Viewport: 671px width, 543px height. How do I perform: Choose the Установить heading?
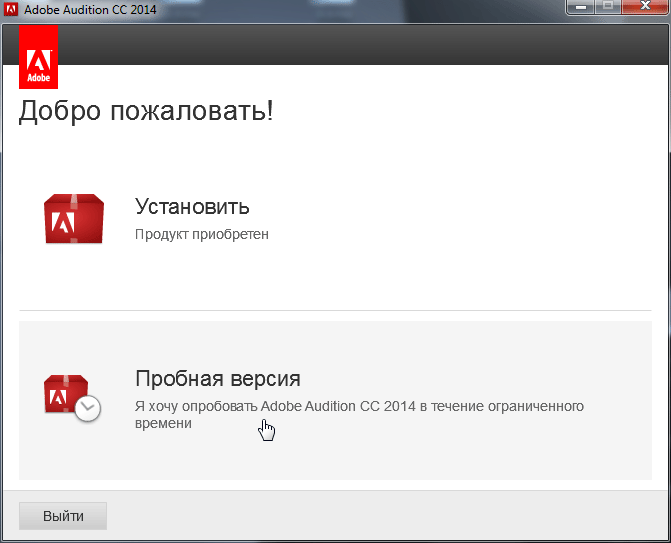192,207
